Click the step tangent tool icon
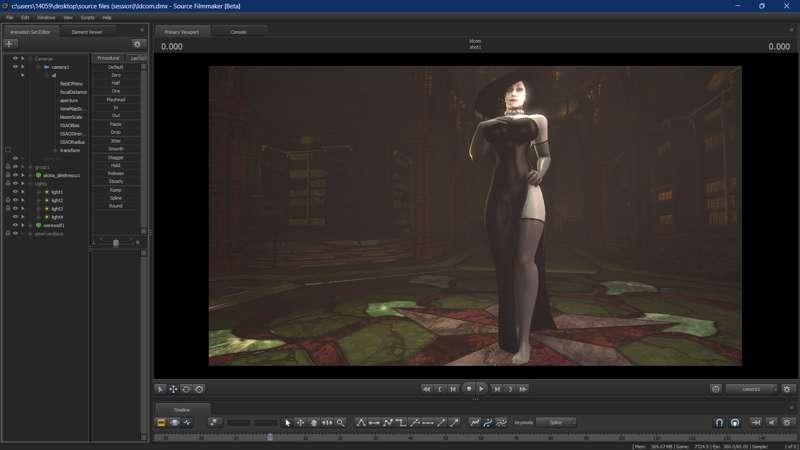Viewport: 800px width, 450px height. (401, 422)
